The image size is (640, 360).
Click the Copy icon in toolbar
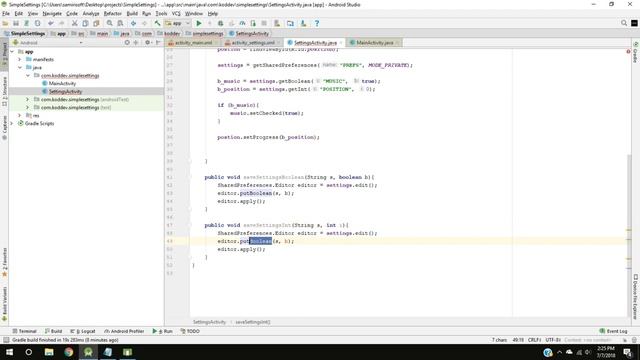[x=85, y=23]
